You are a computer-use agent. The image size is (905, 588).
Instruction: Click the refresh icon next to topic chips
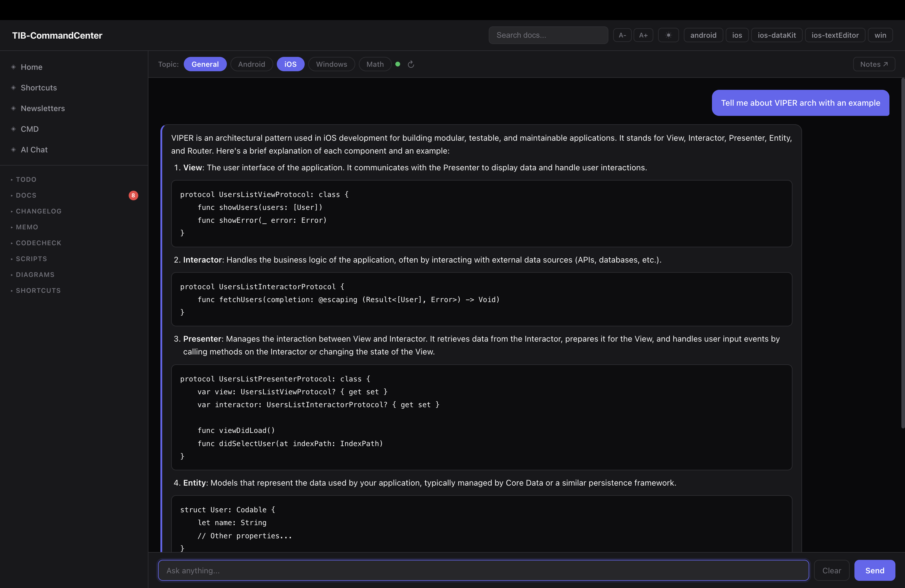pyautogui.click(x=411, y=64)
